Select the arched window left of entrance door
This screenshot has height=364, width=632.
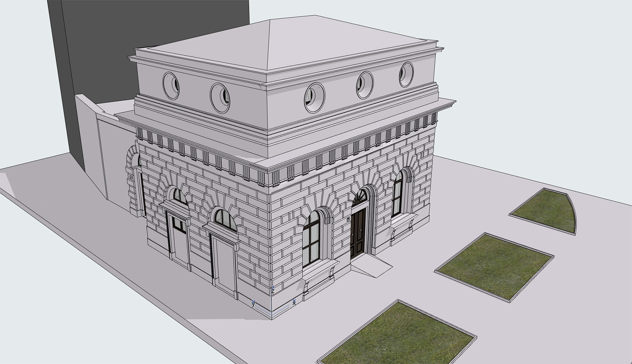(x=312, y=237)
